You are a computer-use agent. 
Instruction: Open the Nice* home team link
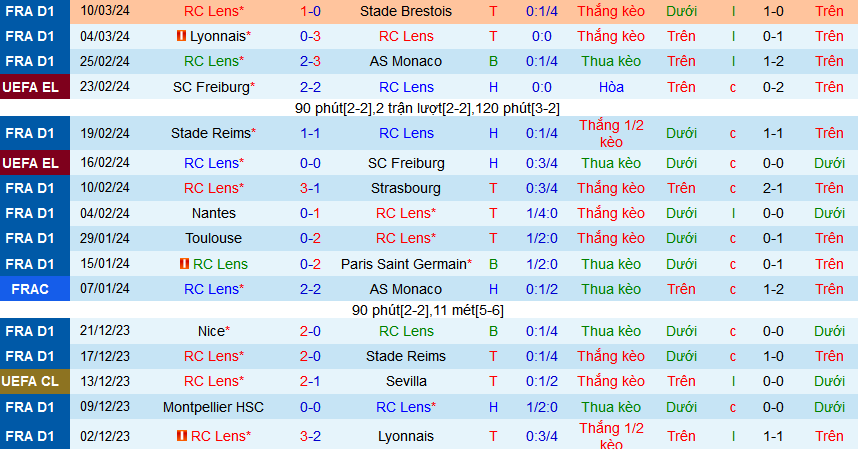214,331
